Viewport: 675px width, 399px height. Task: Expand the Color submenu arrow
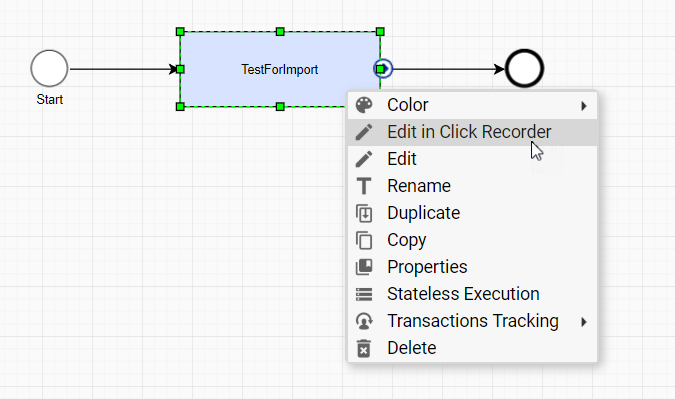[x=584, y=106]
